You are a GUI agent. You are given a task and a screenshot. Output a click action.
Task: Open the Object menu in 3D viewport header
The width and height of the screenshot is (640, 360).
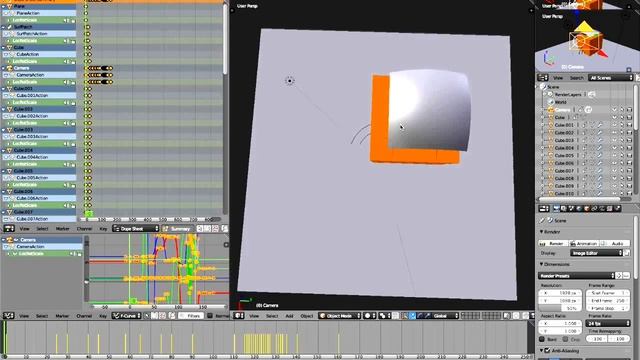pyautogui.click(x=307, y=316)
